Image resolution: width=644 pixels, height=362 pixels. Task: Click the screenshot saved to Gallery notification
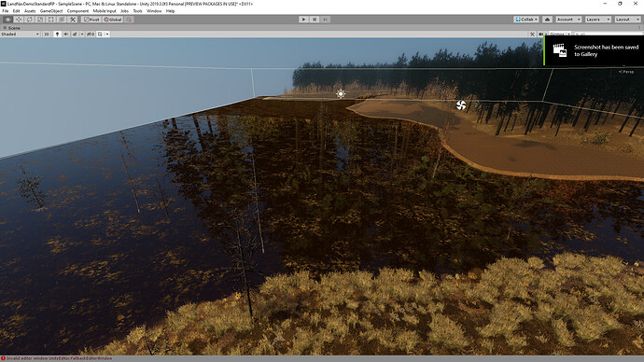(594, 50)
